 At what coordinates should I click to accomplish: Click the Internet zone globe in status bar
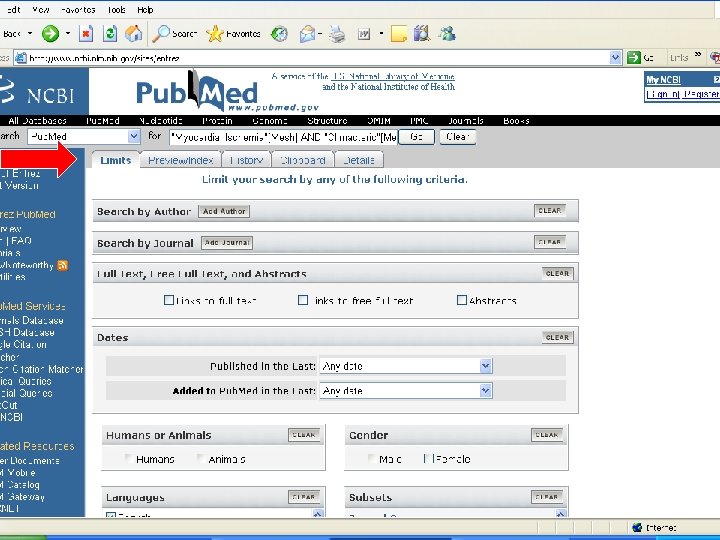tap(636, 527)
